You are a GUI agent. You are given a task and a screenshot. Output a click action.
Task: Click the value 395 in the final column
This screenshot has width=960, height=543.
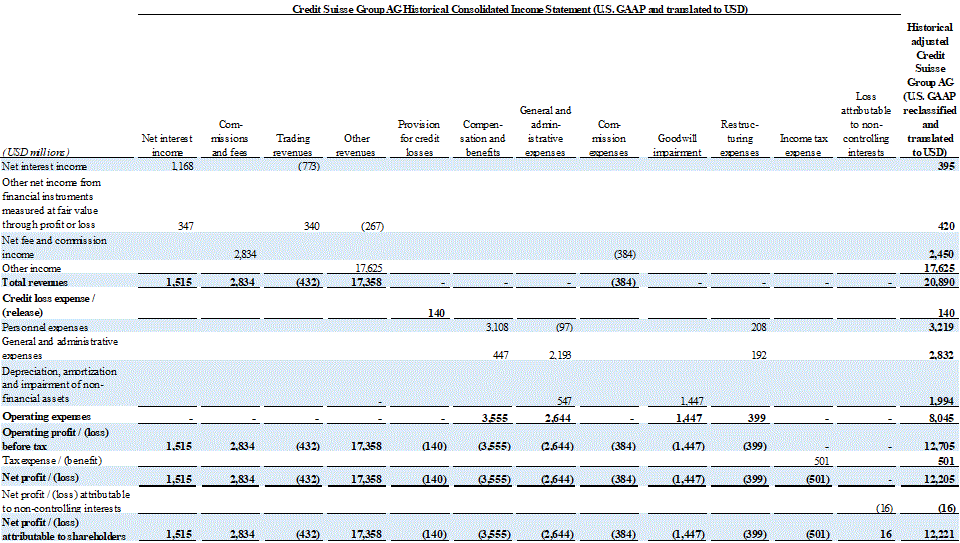click(x=946, y=166)
